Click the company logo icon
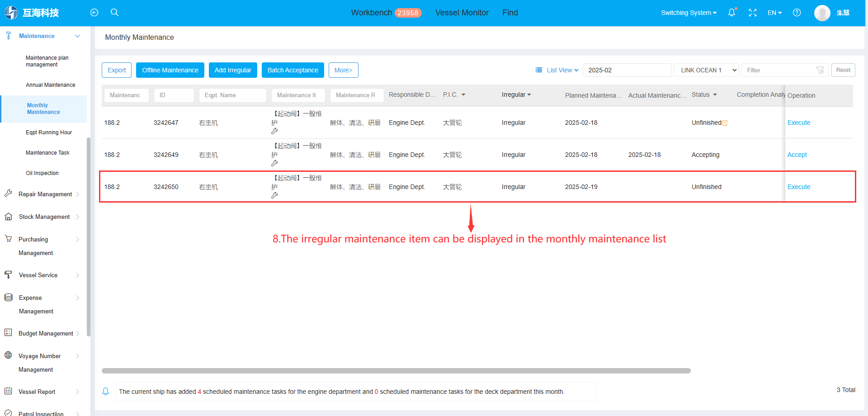Screen dimensions: 868x416 tap(11, 13)
